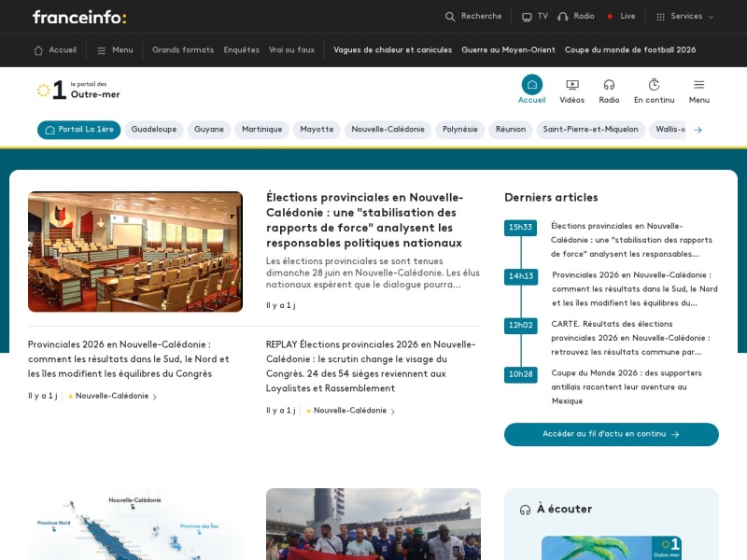The width and height of the screenshot is (747, 560).
Task: Go to Live with red dot
Action: (621, 16)
